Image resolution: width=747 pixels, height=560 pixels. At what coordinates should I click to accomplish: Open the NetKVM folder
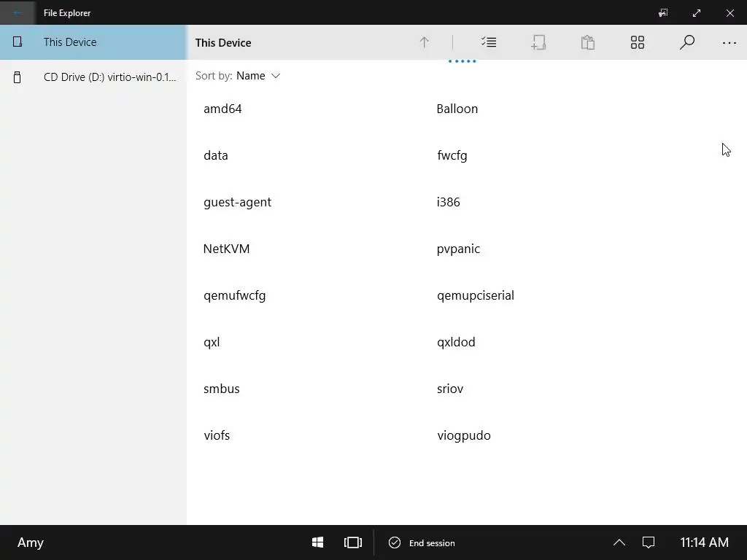click(226, 249)
